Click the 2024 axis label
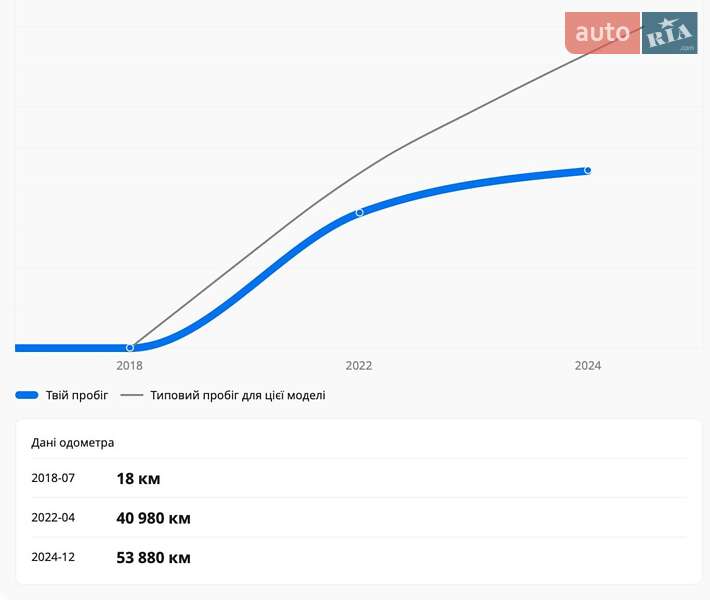 (588, 366)
